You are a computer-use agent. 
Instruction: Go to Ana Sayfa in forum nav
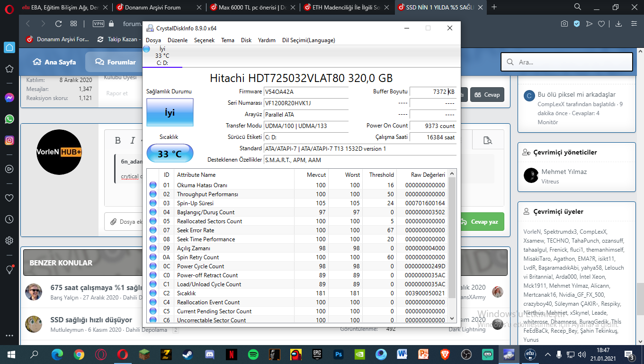(54, 62)
